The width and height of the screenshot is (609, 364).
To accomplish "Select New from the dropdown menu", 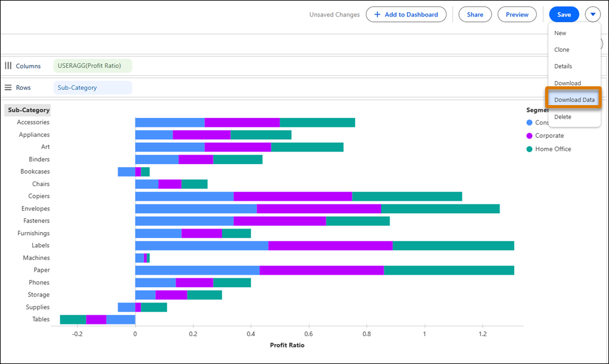I will point(560,33).
